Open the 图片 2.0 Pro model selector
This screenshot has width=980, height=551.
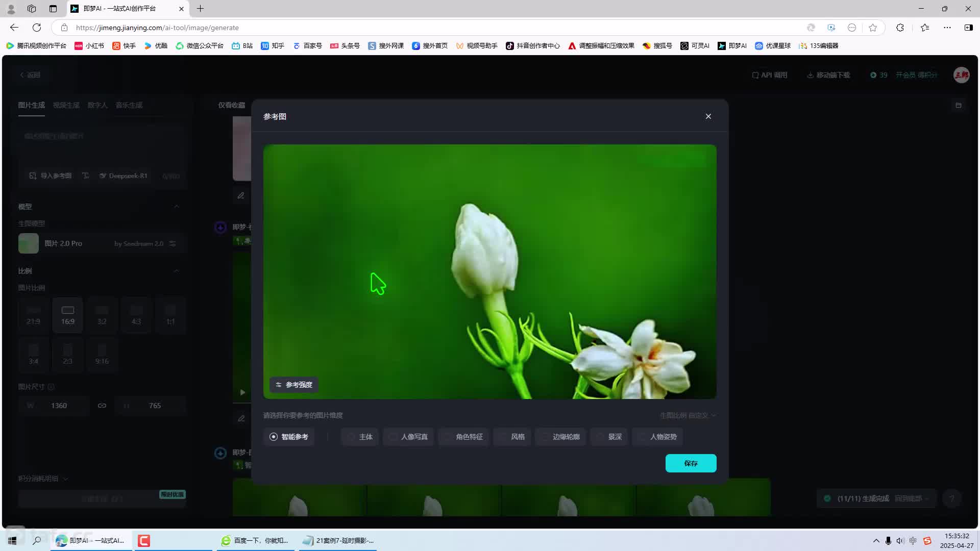tap(102, 243)
